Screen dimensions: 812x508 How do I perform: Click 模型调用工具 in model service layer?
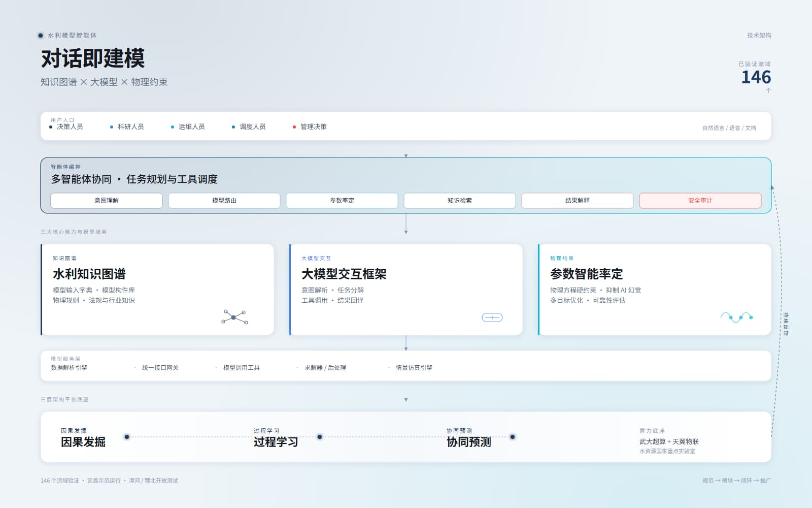coord(242,367)
